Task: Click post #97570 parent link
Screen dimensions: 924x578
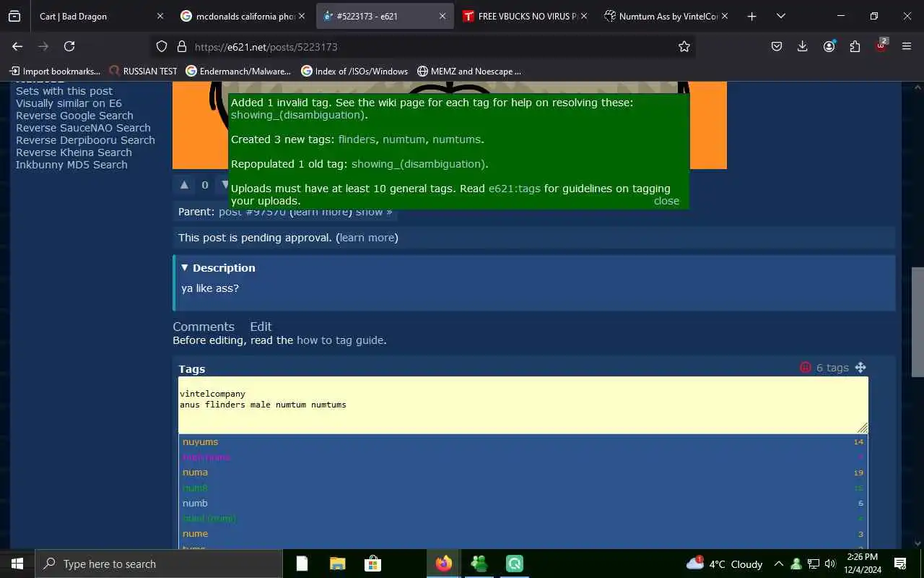Action: pos(253,212)
